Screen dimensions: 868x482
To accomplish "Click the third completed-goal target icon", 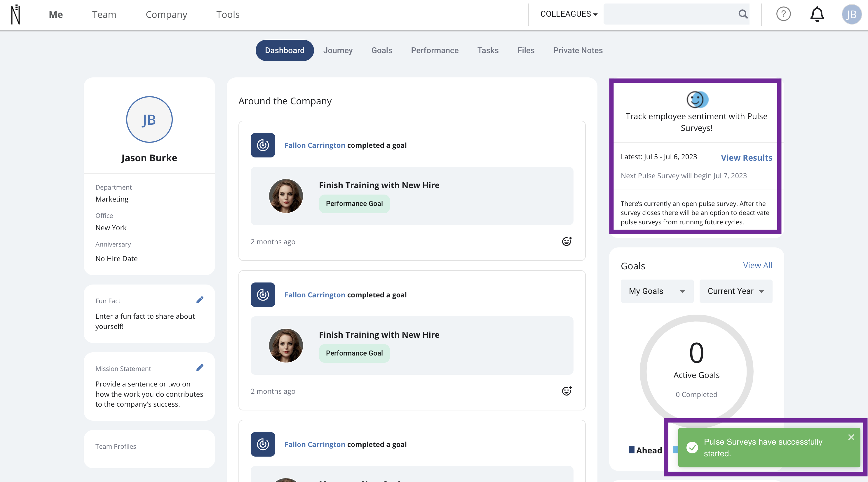I will [x=263, y=444].
